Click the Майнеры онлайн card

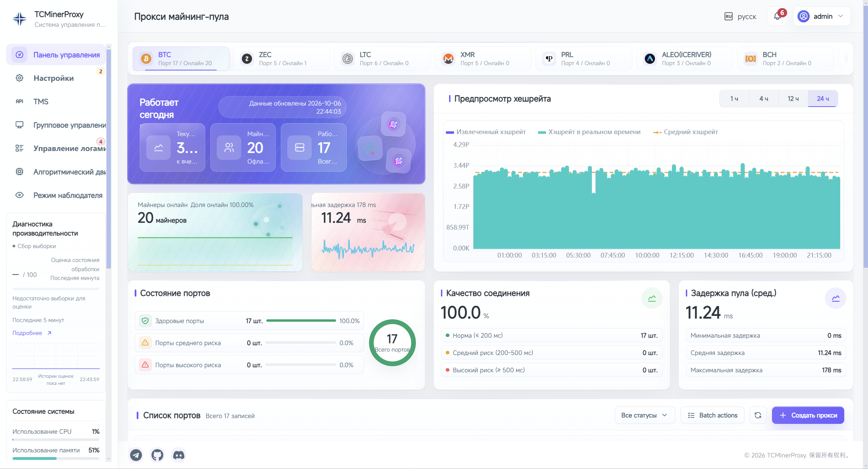215,232
